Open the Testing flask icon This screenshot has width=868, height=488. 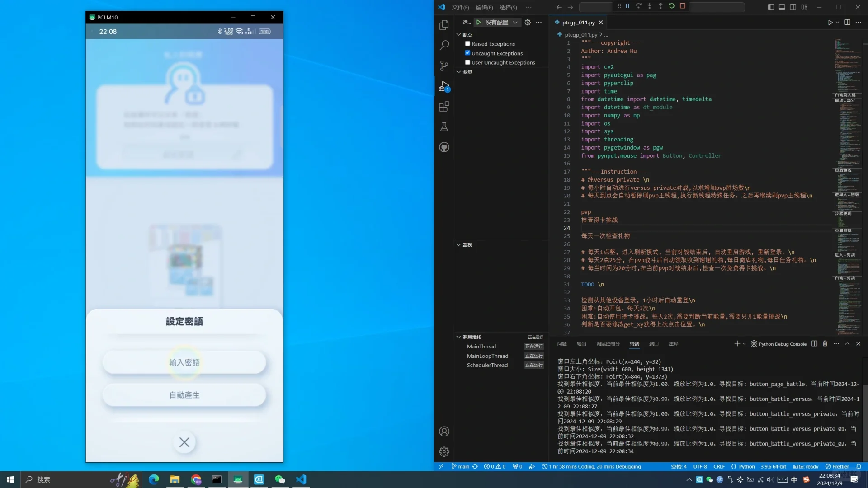click(444, 127)
